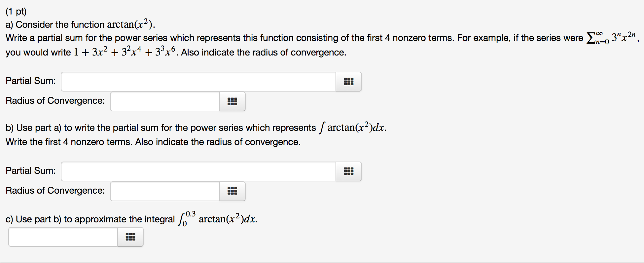
Task: Click the keypad icon next to the topmost answer box
Action: click(x=348, y=81)
